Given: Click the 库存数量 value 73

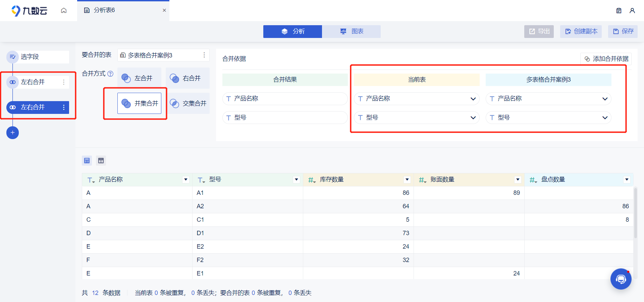Looking at the screenshot, I should 406,233.
